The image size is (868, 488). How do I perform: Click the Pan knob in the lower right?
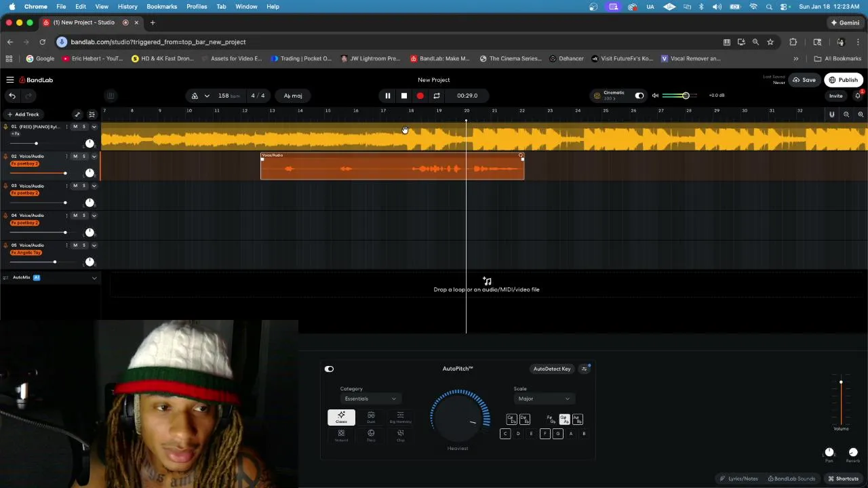[x=829, y=453]
